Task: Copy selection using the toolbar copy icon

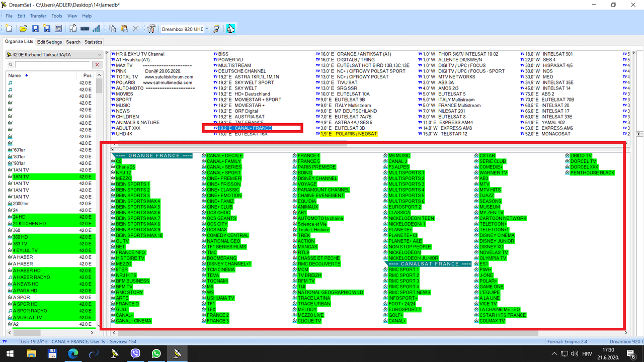Action: click(112, 29)
